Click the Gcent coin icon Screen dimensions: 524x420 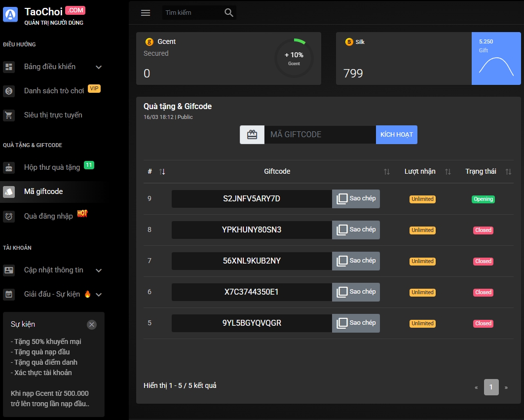click(x=150, y=42)
